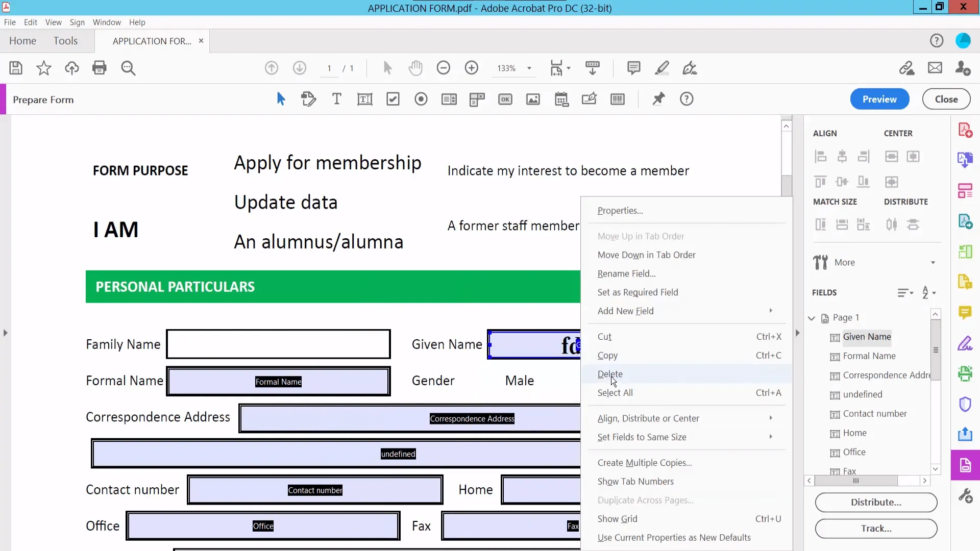Select Given Name field in Fields list
The image size is (980, 551).
tap(868, 336)
